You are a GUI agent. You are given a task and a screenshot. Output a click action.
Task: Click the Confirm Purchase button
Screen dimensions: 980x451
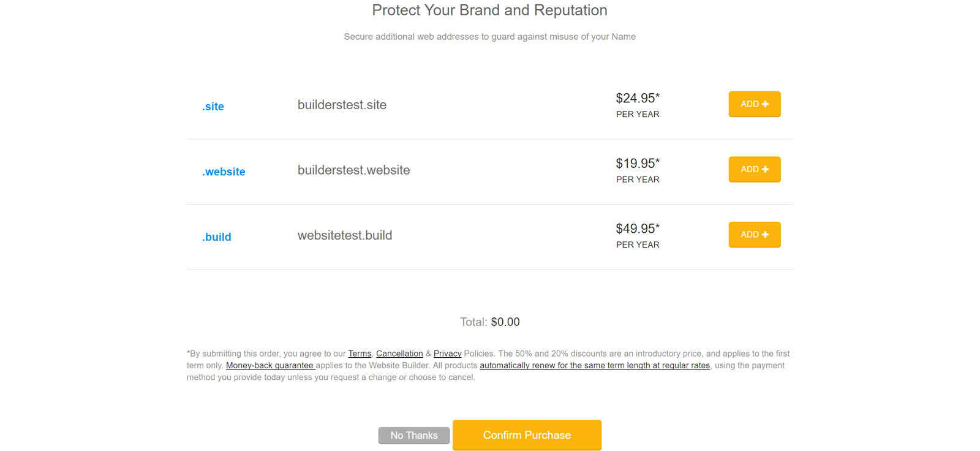click(527, 435)
